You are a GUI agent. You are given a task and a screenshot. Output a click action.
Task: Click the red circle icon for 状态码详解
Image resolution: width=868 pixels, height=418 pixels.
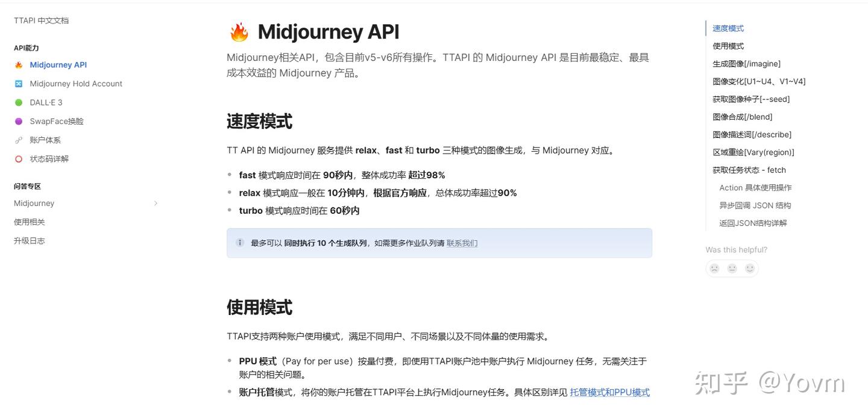(19, 158)
